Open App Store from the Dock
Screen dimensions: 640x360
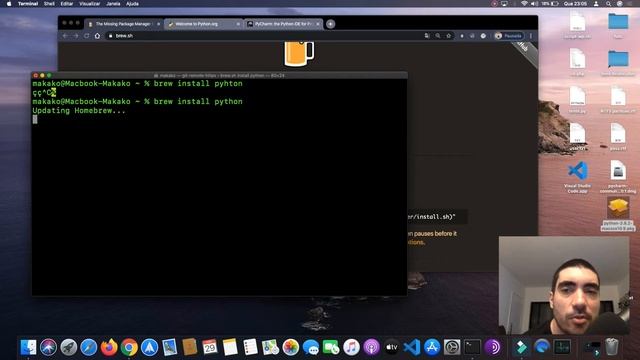point(432,347)
